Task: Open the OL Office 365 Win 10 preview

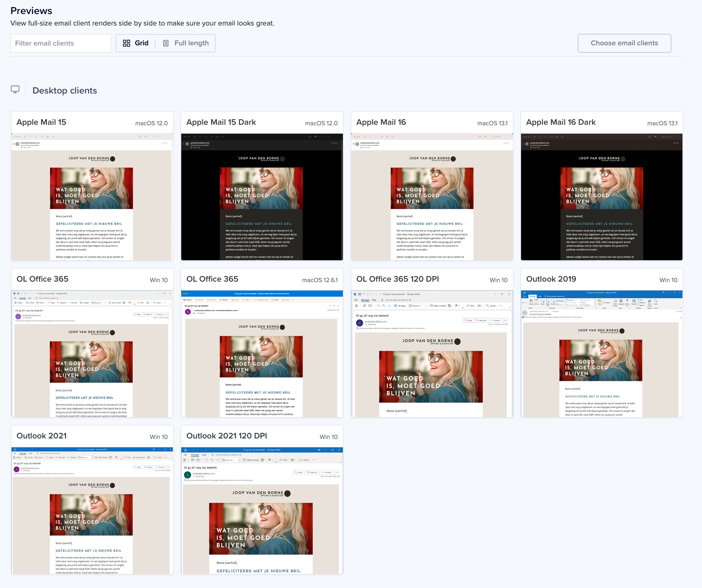Action: pyautogui.click(x=92, y=354)
